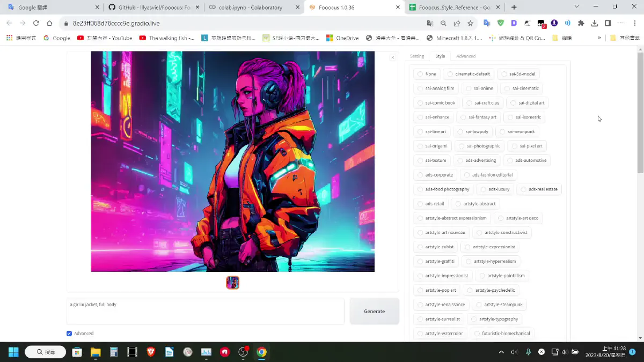Screen dimensions: 644x362
Task: Click the large generated cyberpunk girl image
Action: pos(232,161)
